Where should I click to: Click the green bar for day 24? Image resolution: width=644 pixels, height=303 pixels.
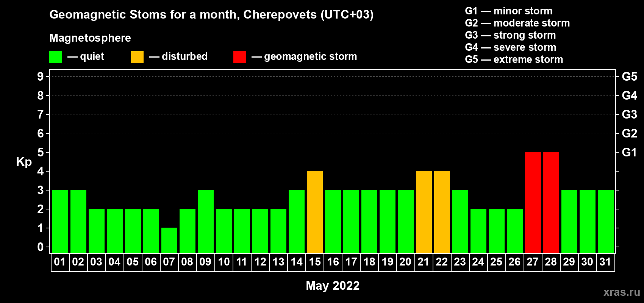pos(478,231)
